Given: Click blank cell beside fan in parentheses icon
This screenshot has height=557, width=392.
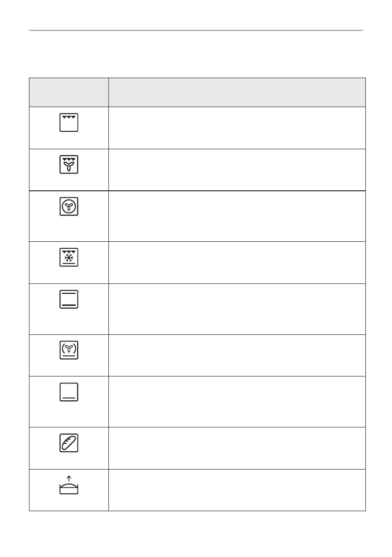Looking at the screenshot, I should pyautogui.click(x=236, y=355).
